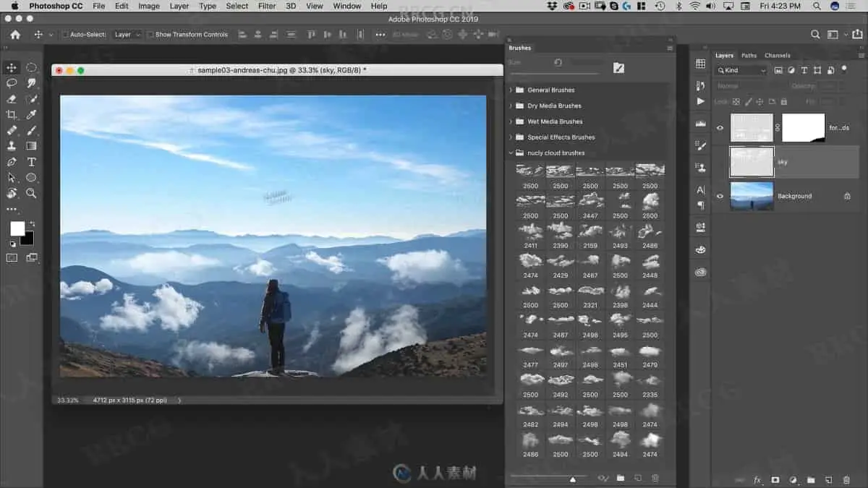Select the Hand tool

(12, 193)
